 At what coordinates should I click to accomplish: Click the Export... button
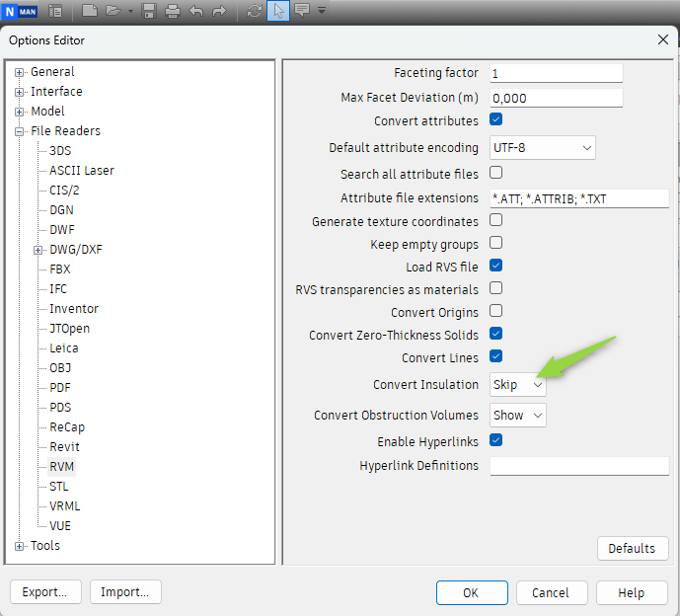45,592
